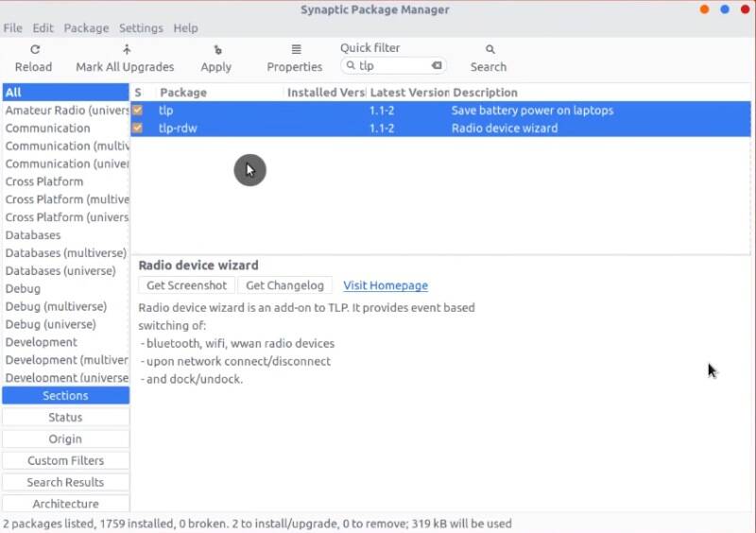Switch to the Sections filter view
The height and width of the screenshot is (533, 756).
pos(65,396)
